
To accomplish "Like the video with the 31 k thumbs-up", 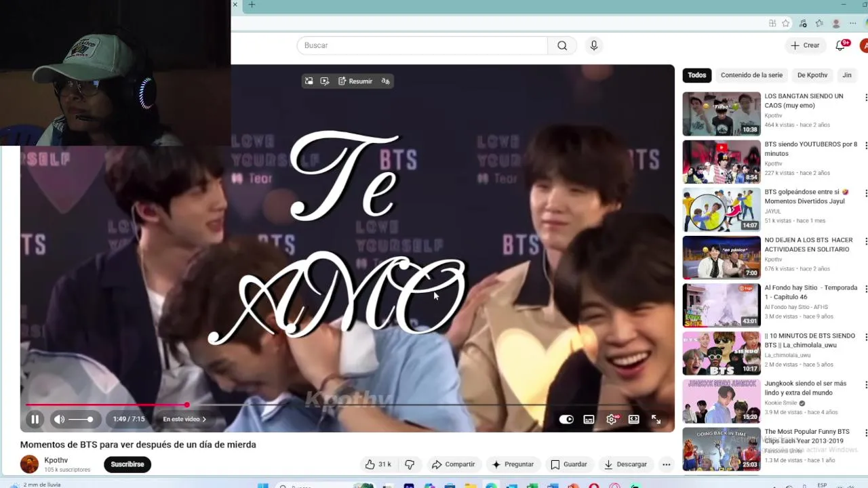I will [x=378, y=464].
